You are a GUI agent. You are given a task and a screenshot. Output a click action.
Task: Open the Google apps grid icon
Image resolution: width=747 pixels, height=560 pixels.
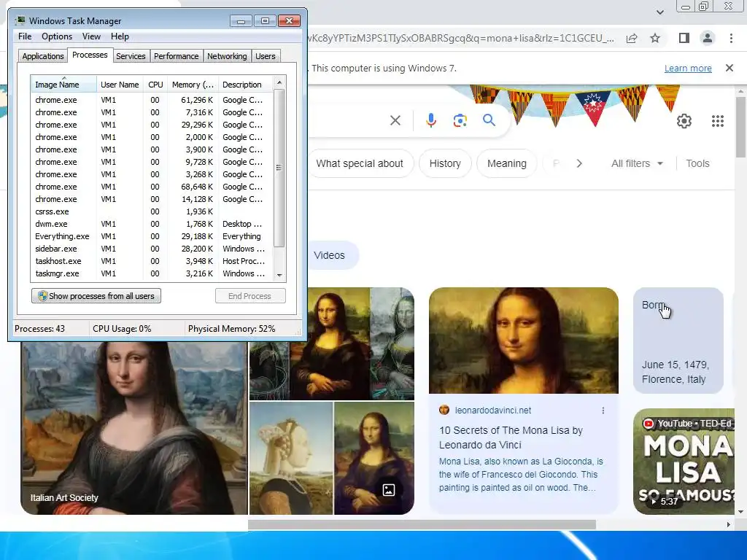[718, 121]
